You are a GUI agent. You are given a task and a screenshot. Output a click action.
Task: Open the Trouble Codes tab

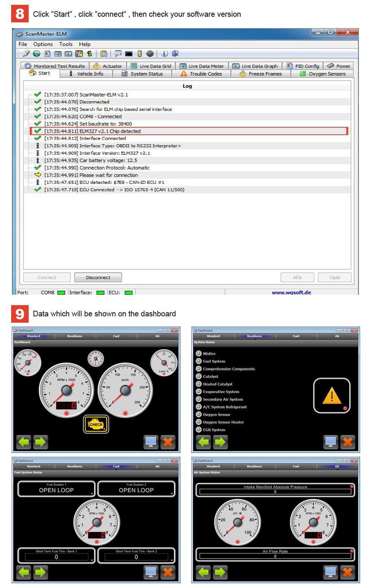point(201,74)
